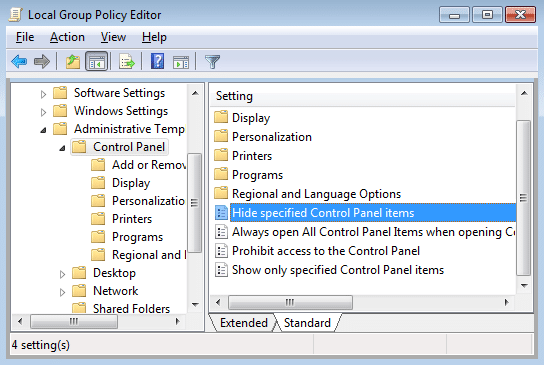Image resolution: width=544 pixels, height=365 pixels.
Task: Click the Network folder icon in the tree
Action: pos(79,290)
